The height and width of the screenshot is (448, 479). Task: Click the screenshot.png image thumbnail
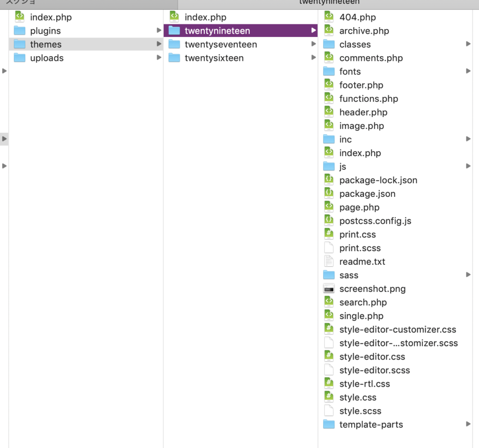[329, 289]
